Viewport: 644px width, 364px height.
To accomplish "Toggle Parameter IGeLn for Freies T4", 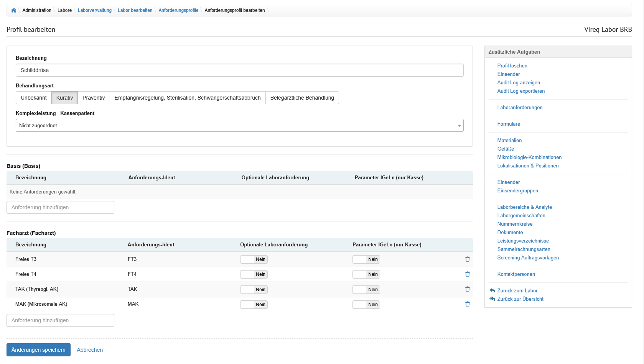I will click(366, 274).
